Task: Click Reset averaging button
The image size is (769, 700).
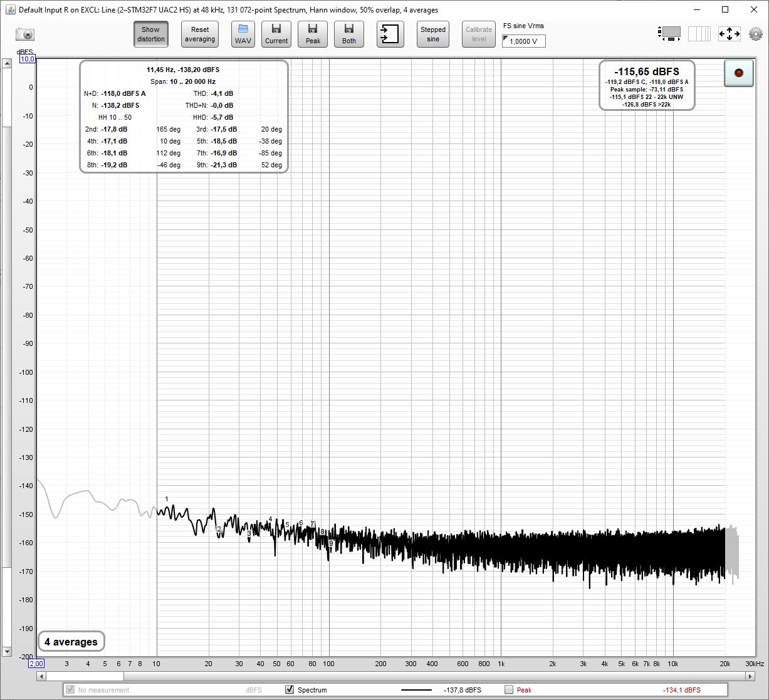Action: tap(200, 34)
